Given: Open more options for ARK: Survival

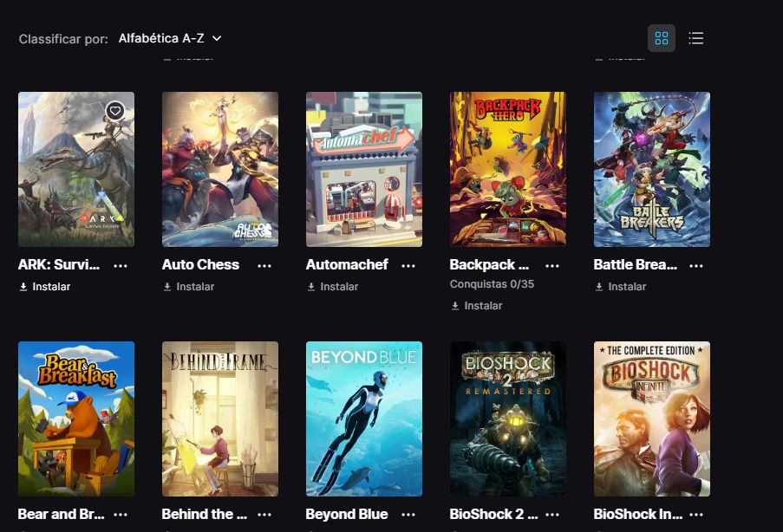Looking at the screenshot, I should tap(121, 265).
